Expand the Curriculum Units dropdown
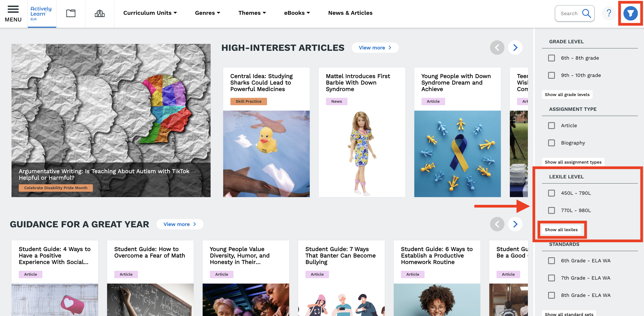This screenshot has height=316, width=644. pyautogui.click(x=150, y=13)
